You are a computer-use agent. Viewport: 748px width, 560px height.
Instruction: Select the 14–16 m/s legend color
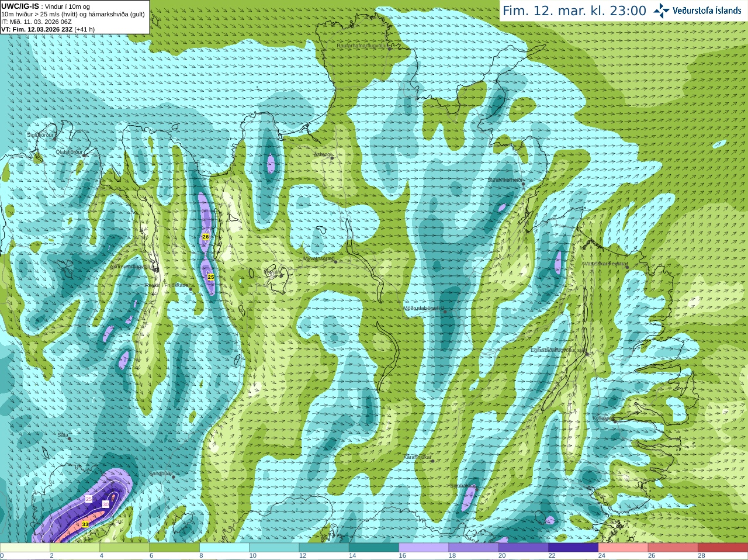pyautogui.click(x=374, y=548)
